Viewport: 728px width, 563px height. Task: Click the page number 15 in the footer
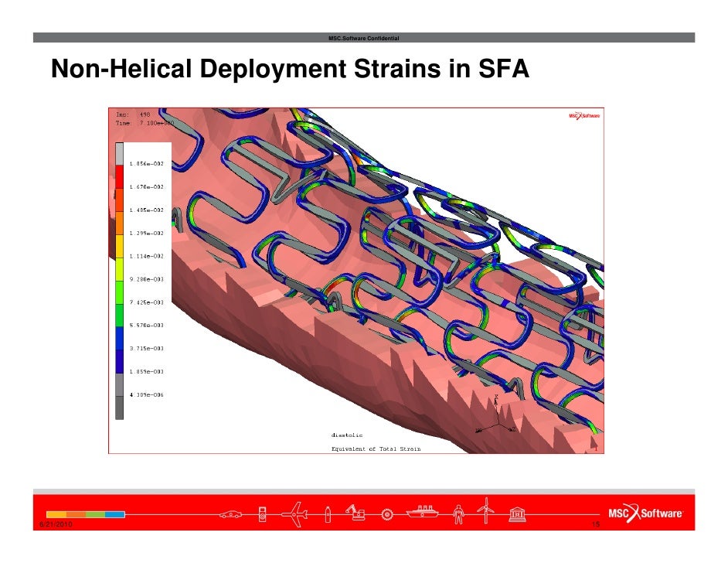(596, 524)
